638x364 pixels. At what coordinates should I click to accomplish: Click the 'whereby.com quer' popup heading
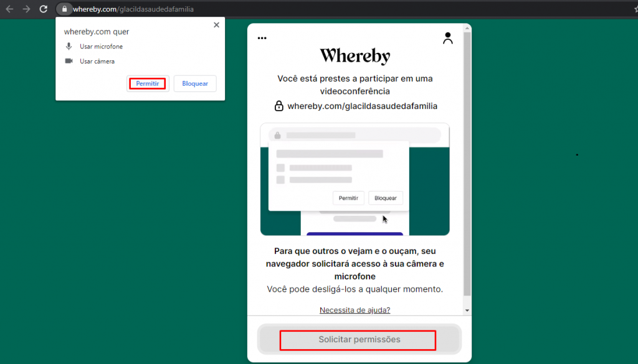point(97,31)
